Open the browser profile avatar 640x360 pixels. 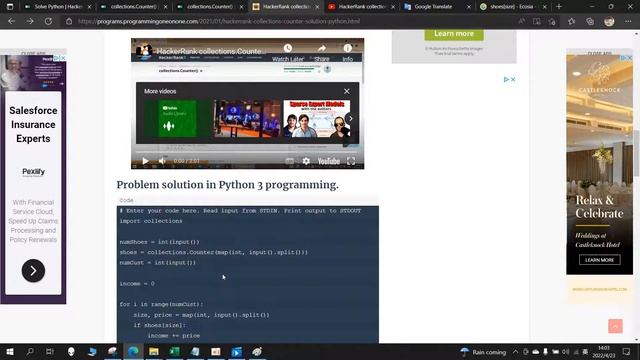click(609, 21)
